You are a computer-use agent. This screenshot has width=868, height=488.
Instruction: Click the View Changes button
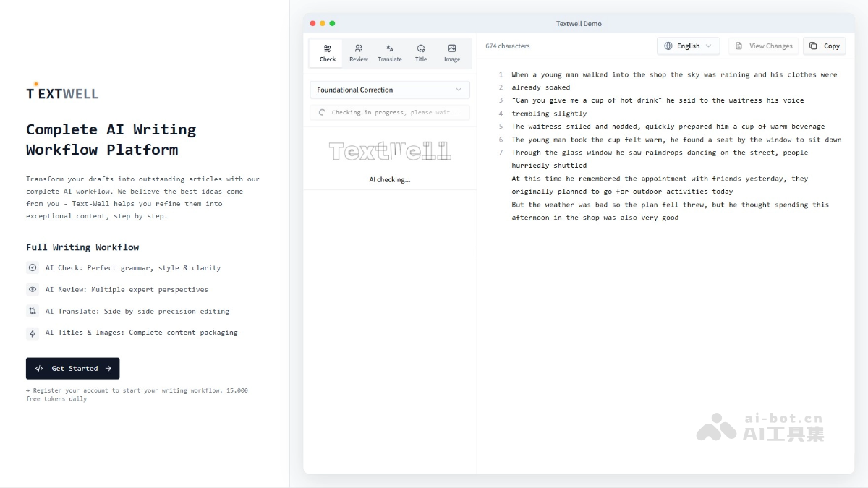(x=763, y=46)
